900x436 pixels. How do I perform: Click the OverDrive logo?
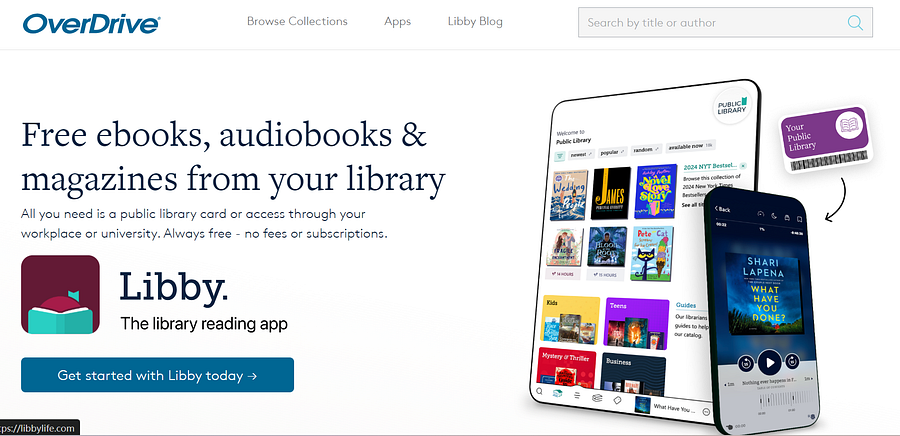(x=91, y=24)
